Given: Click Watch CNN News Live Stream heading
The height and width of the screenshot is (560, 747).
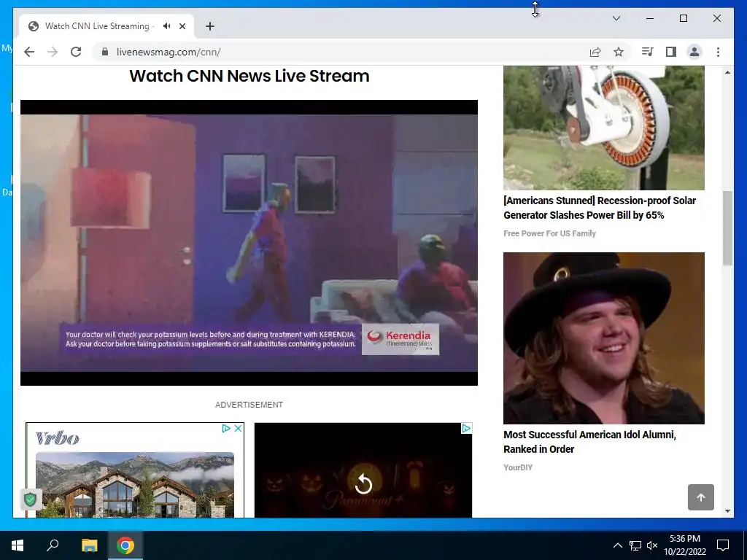Looking at the screenshot, I should pos(249,76).
